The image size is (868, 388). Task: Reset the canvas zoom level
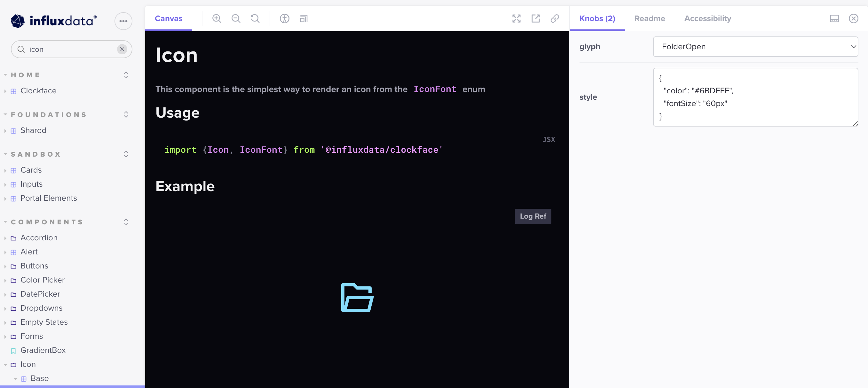[255, 19]
